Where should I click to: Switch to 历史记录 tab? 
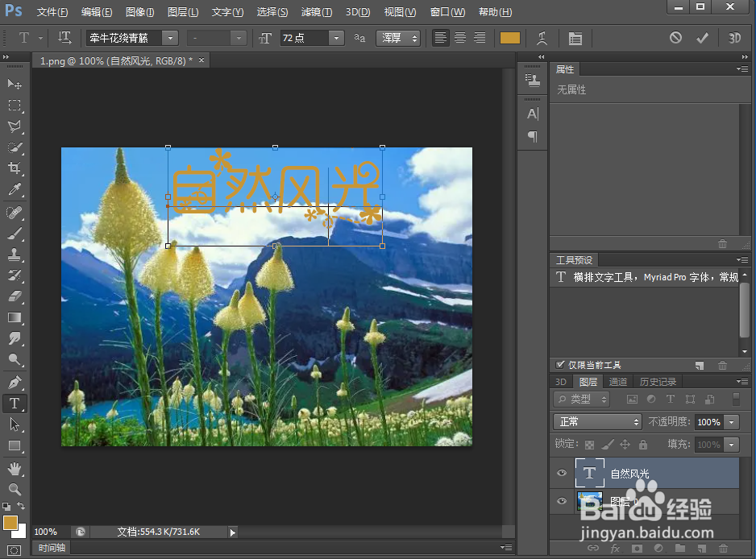click(x=658, y=382)
